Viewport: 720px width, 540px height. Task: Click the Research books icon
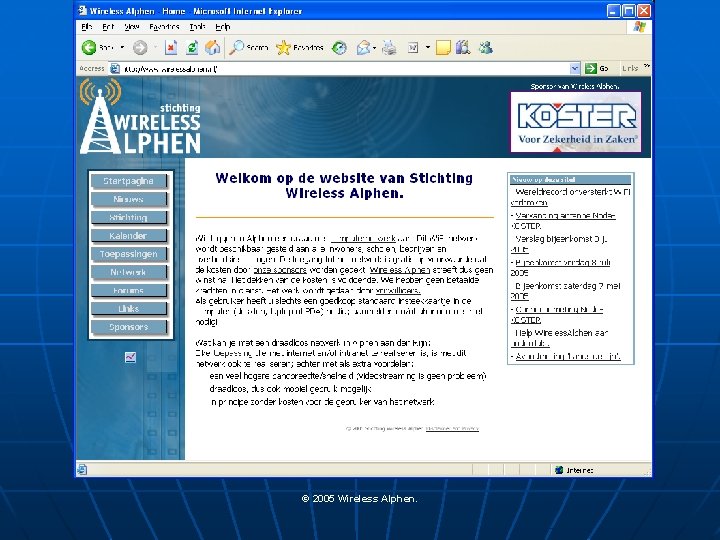[x=463, y=47]
